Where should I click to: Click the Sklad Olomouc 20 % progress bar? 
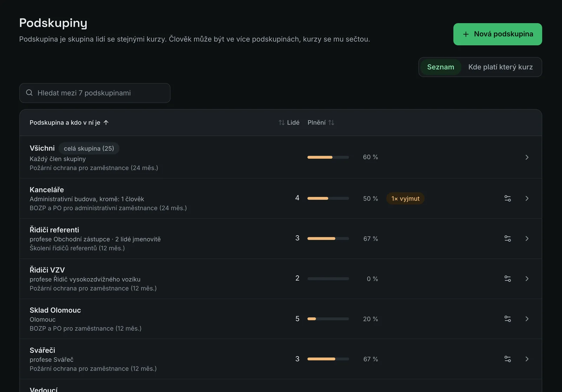(x=328, y=319)
